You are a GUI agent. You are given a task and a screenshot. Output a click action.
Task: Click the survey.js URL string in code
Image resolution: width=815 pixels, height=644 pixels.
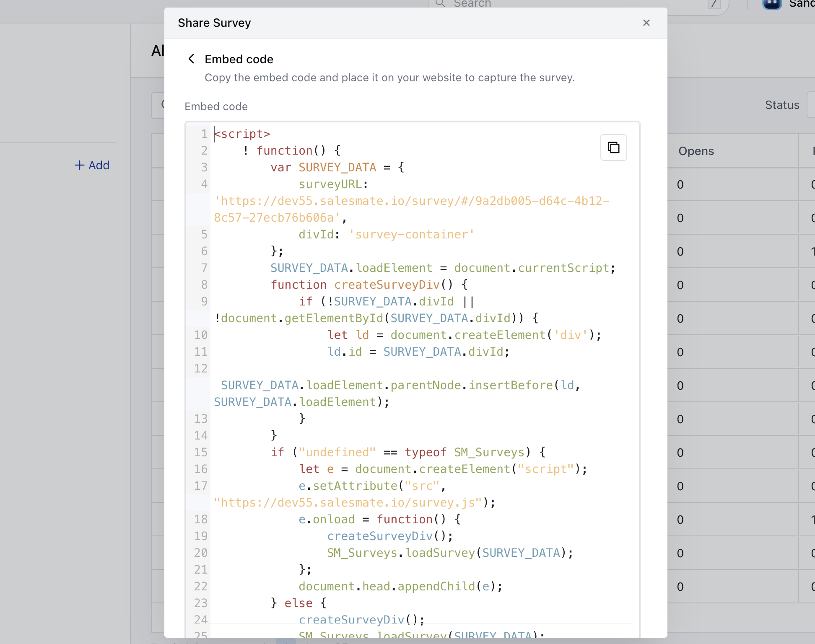[x=348, y=503]
